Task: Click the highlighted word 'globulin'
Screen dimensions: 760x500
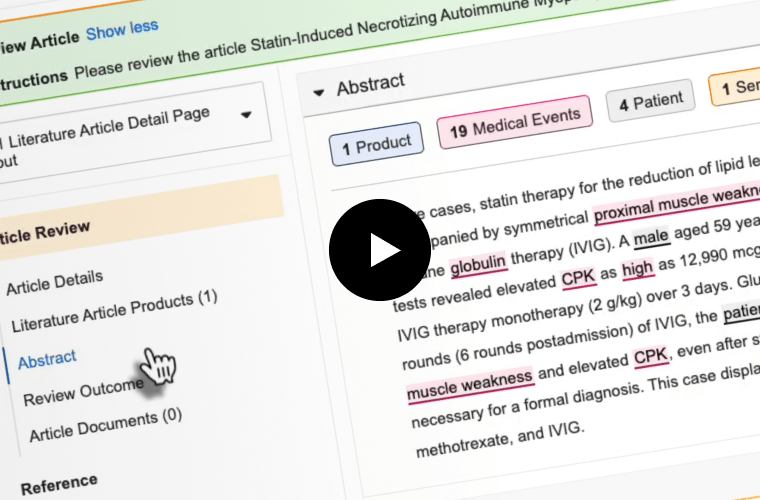Action: [x=479, y=263]
